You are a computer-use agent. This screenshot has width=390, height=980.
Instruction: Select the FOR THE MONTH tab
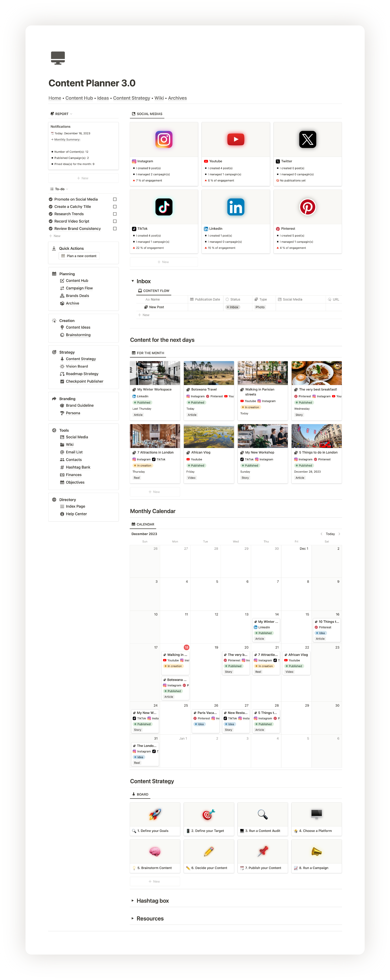(x=148, y=353)
